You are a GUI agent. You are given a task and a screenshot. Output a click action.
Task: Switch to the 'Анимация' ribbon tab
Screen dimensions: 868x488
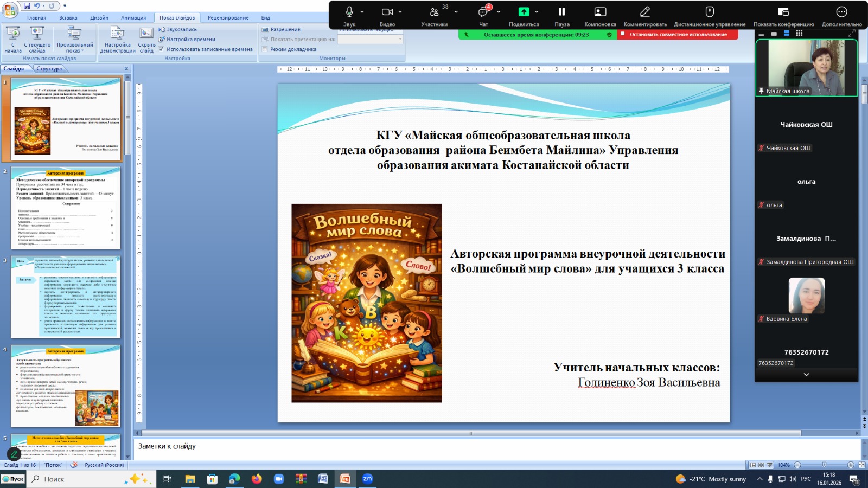click(133, 18)
